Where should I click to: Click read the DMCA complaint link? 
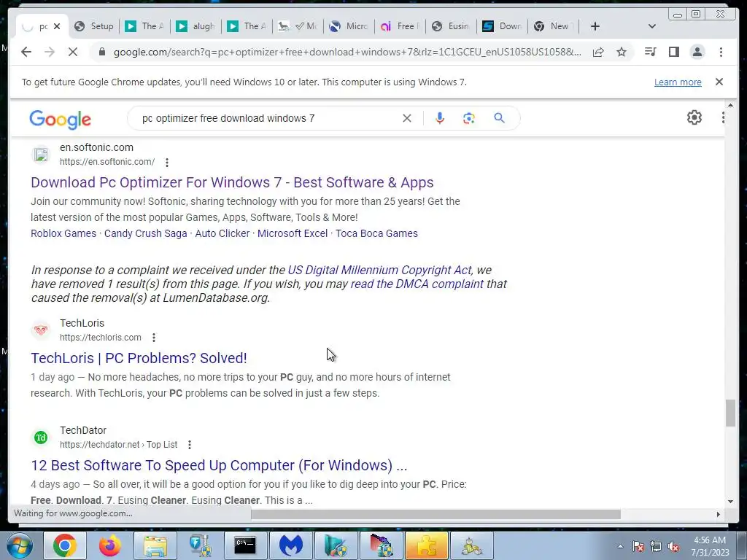417,284
